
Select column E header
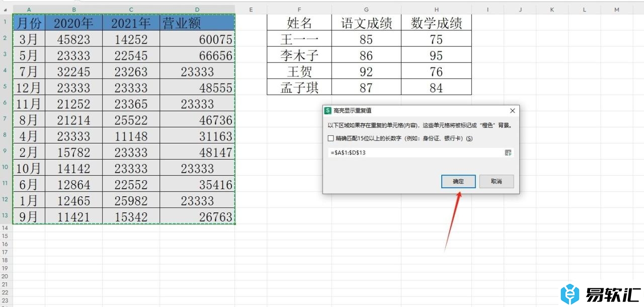tap(251, 10)
